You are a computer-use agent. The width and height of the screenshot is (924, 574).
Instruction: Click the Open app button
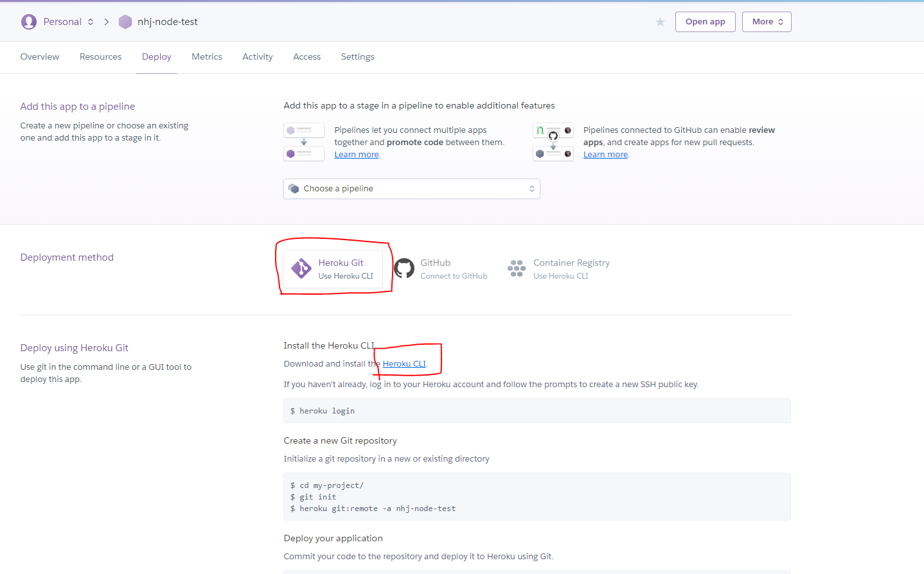tap(706, 22)
